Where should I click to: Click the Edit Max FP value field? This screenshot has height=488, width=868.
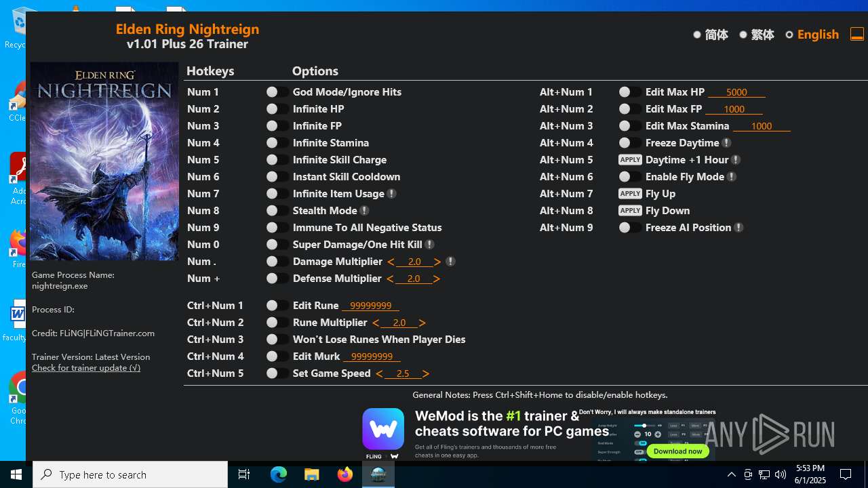coord(734,109)
